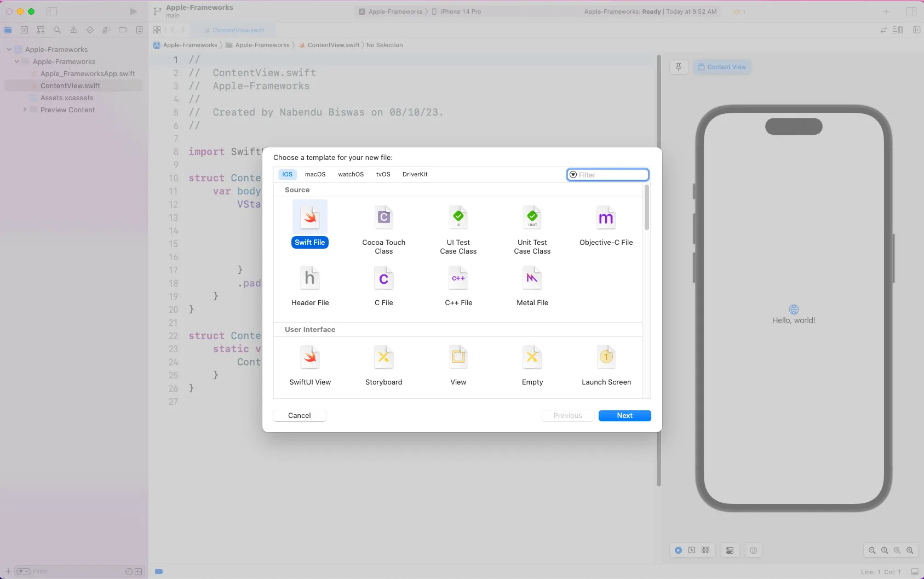Open the Report navigator
The image size is (924, 579).
coord(139,30)
